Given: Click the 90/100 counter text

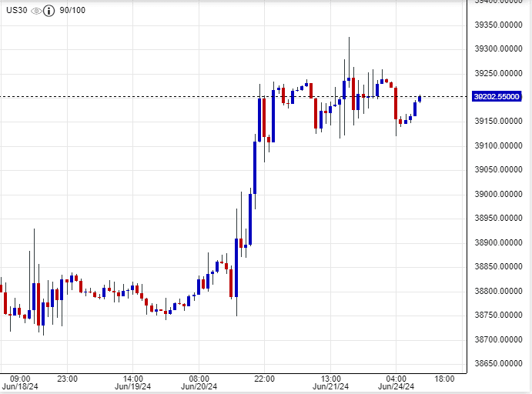Looking at the screenshot, I should (x=72, y=12).
